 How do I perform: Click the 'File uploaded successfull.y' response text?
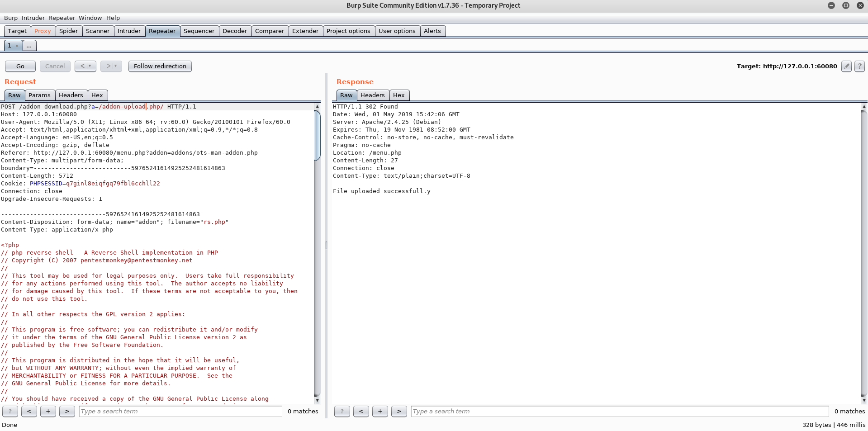[x=382, y=191]
